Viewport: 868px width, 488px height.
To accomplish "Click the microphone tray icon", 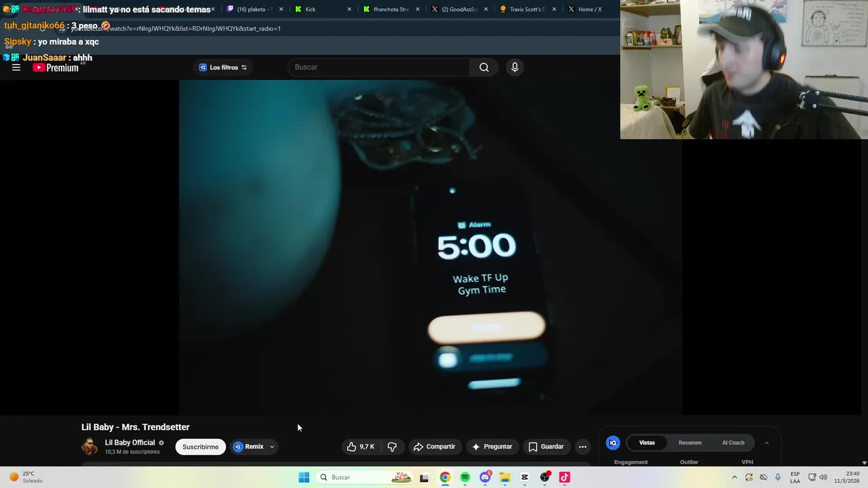I will tap(778, 477).
